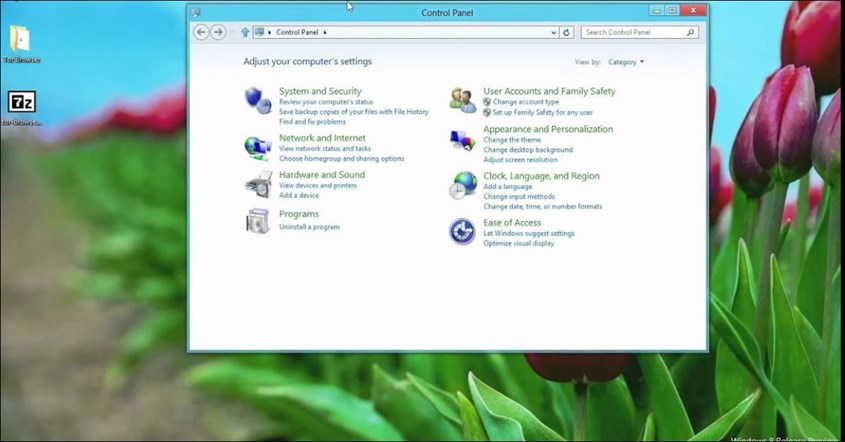
Task: Select the 7z tor browser archive on desktop
Action: 21,108
